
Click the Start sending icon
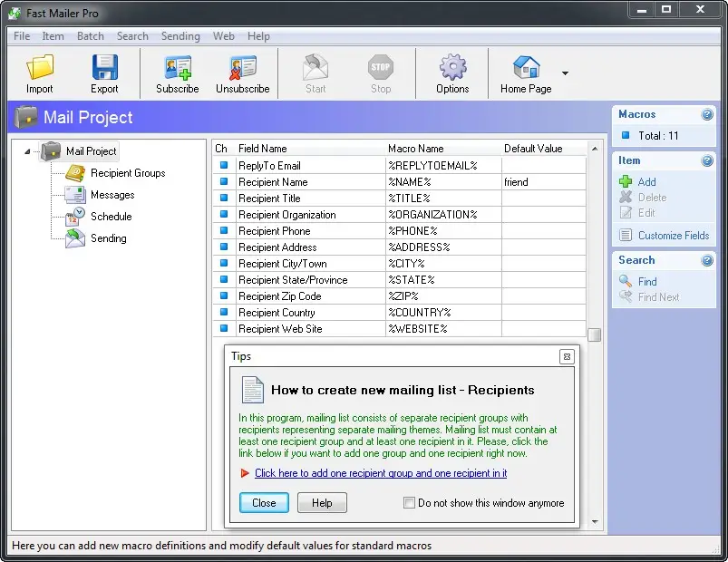(315, 67)
